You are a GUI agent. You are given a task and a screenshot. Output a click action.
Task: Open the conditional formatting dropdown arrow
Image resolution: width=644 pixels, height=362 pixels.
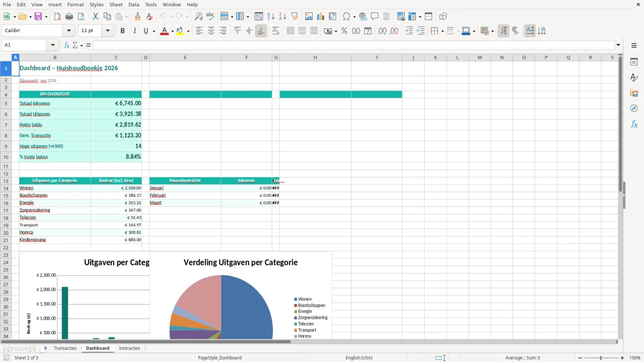[492, 31]
